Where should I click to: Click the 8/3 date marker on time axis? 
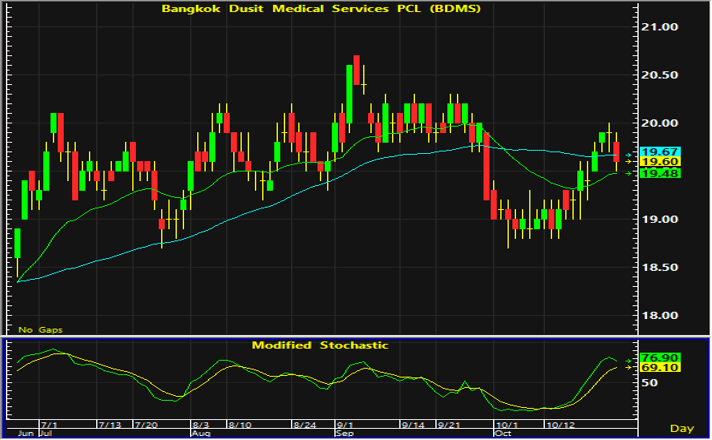[201, 425]
